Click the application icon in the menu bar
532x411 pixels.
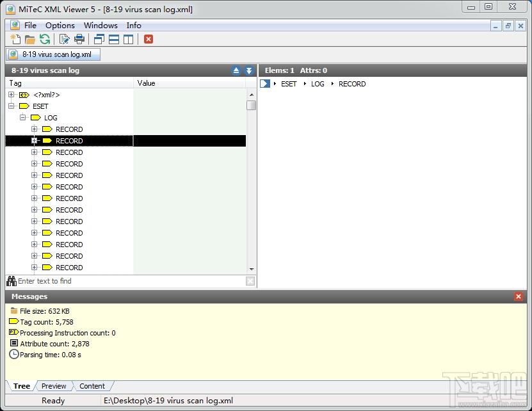point(15,26)
